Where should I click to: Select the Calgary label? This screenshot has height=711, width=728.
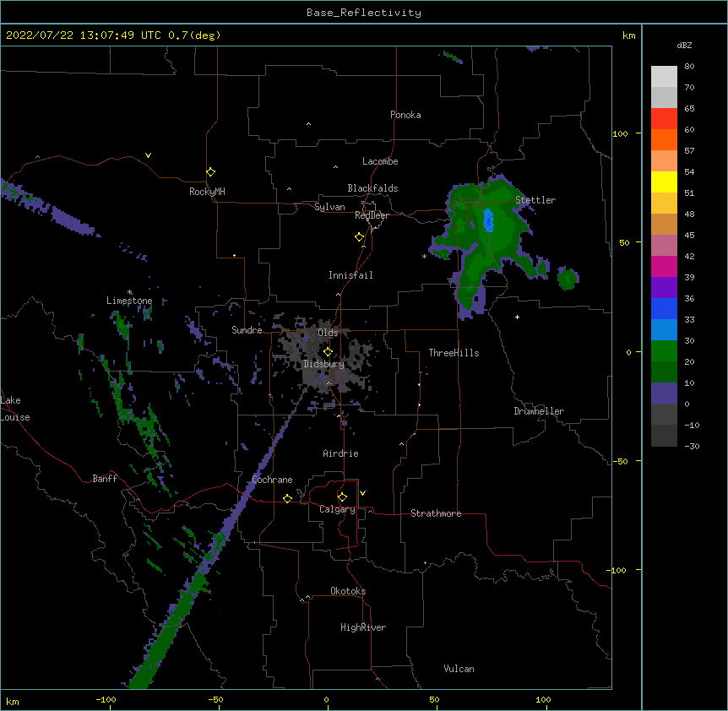(x=337, y=509)
